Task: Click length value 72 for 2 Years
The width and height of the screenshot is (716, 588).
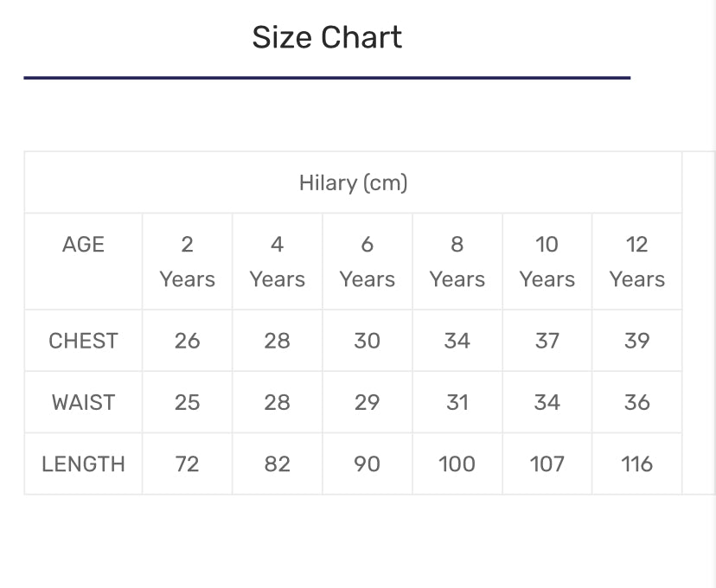Action: [x=187, y=464]
